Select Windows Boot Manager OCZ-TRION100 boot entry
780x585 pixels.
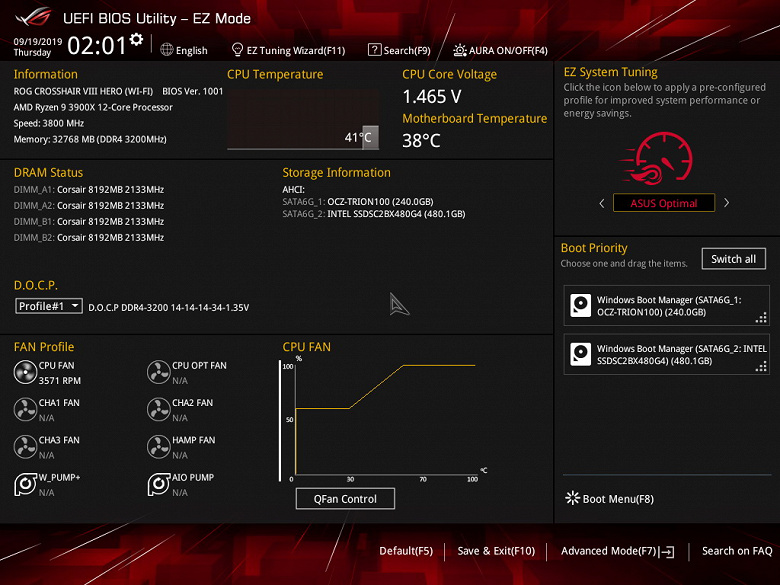click(x=667, y=306)
